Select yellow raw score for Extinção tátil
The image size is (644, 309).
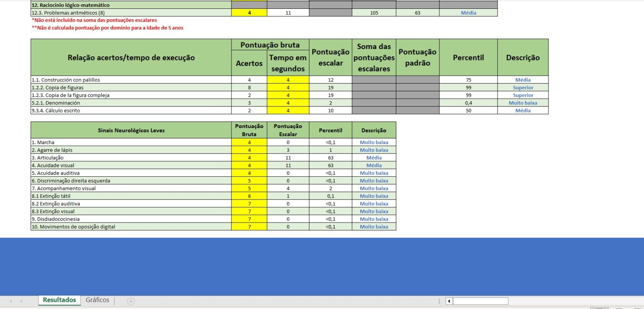coord(249,196)
